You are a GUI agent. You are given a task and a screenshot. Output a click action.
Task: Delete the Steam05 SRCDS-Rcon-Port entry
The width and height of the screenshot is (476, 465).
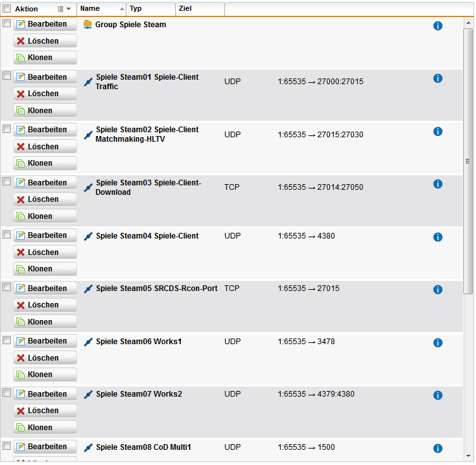tap(45, 305)
